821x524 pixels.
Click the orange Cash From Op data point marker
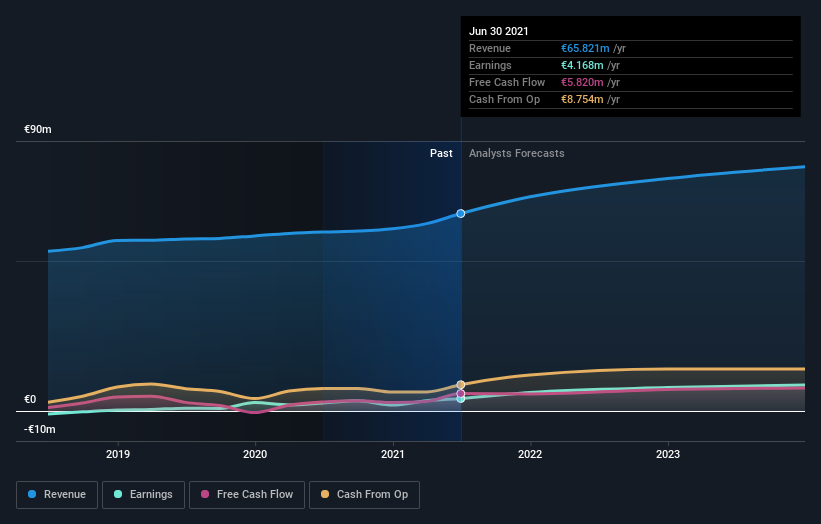[461, 385]
